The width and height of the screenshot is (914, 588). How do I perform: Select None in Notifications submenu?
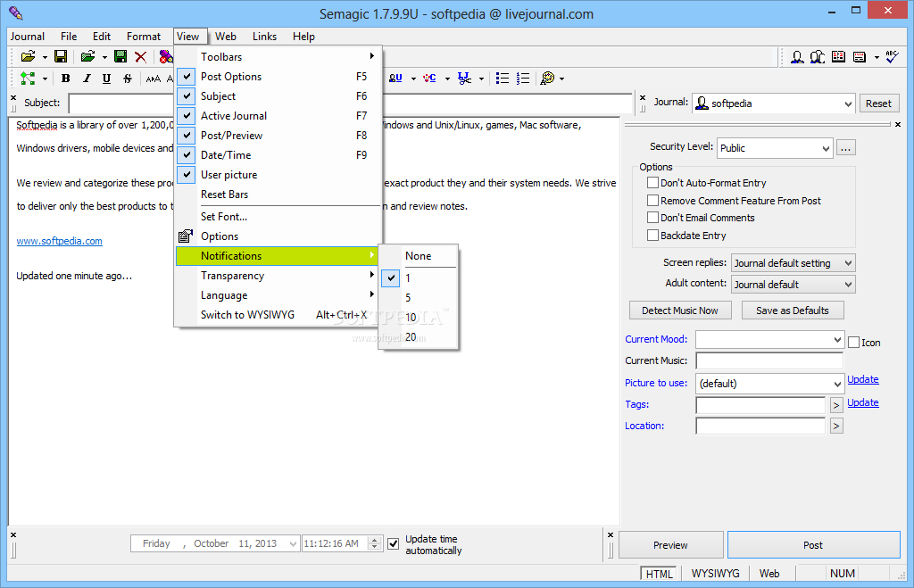coord(419,256)
